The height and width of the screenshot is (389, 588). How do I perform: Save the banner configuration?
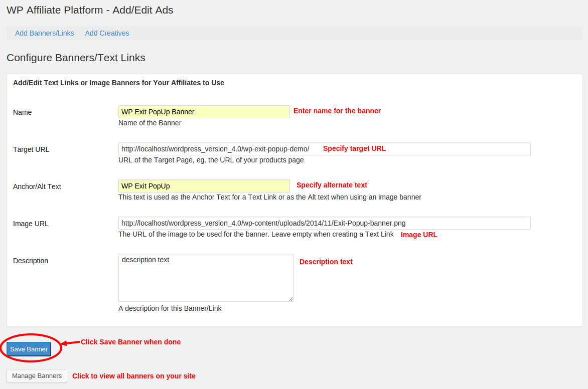(x=29, y=348)
